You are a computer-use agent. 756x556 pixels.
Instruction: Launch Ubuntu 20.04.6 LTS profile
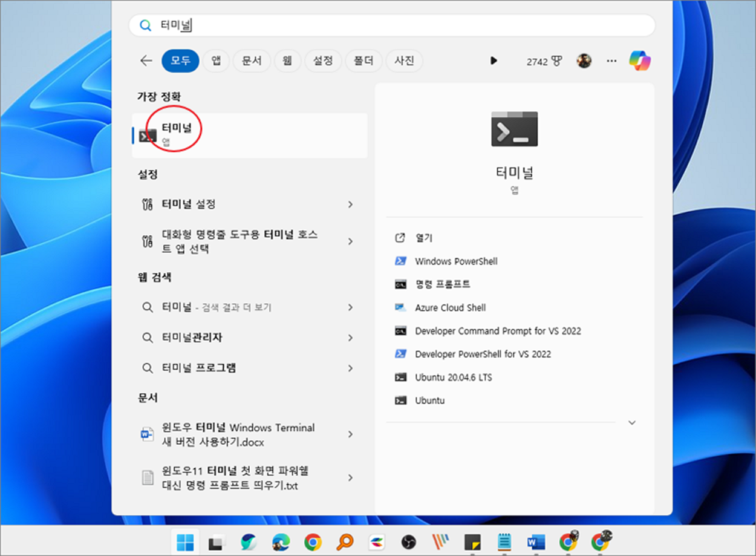[x=453, y=378]
